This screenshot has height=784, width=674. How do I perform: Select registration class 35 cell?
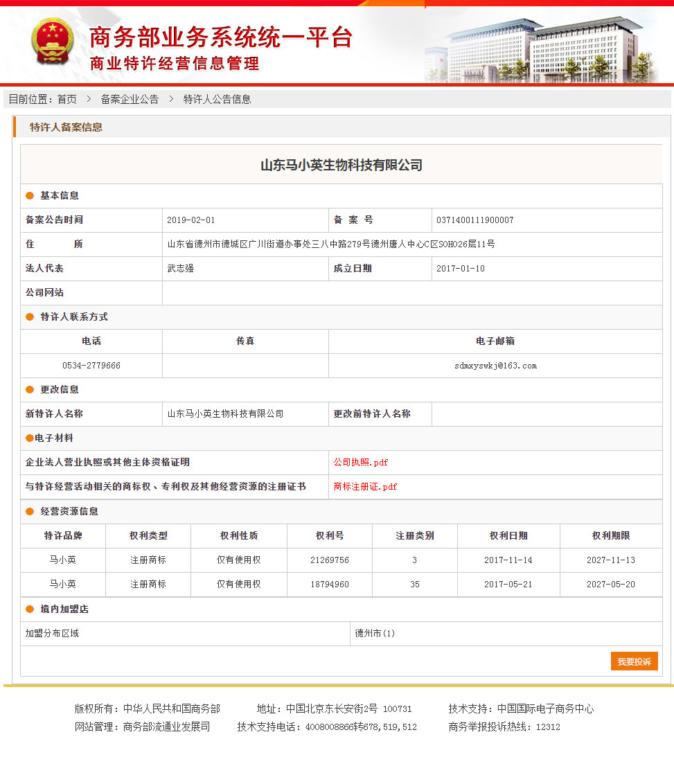pos(414,584)
